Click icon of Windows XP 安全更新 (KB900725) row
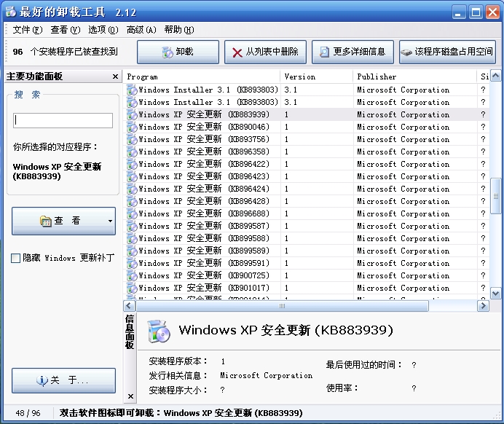Viewport: 504px width, 424px height. (x=132, y=275)
